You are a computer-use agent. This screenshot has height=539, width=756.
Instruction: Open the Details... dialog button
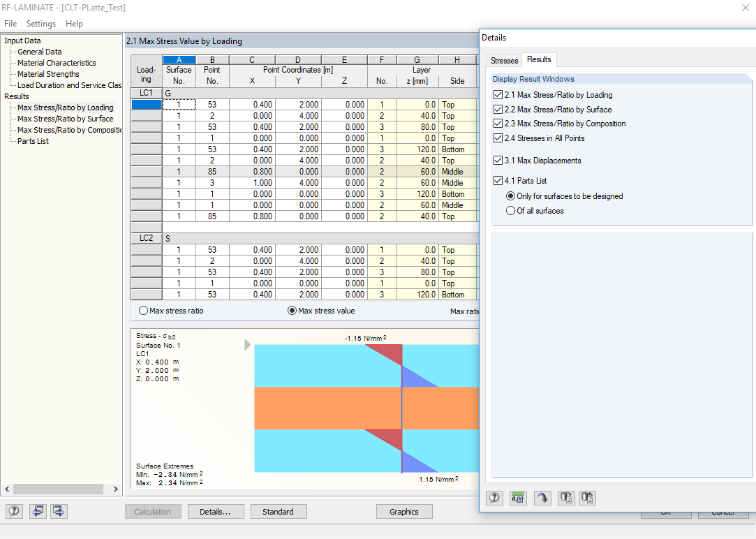click(x=216, y=511)
